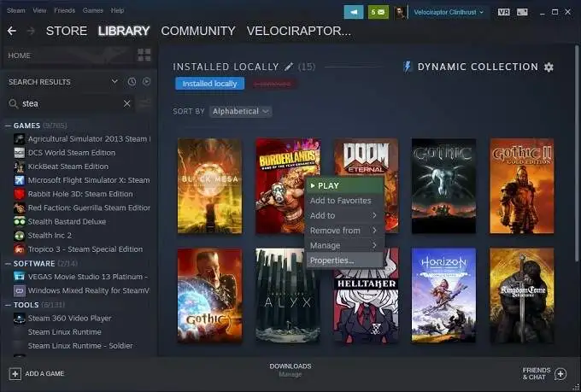Image resolution: width=581 pixels, height=392 pixels.
Task: Open the green inbox notifications icon
Action: [x=378, y=12]
